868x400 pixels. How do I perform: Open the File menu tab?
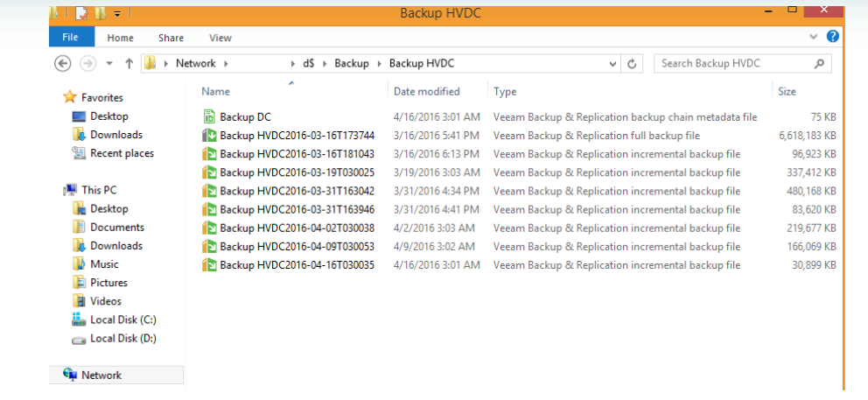71,38
